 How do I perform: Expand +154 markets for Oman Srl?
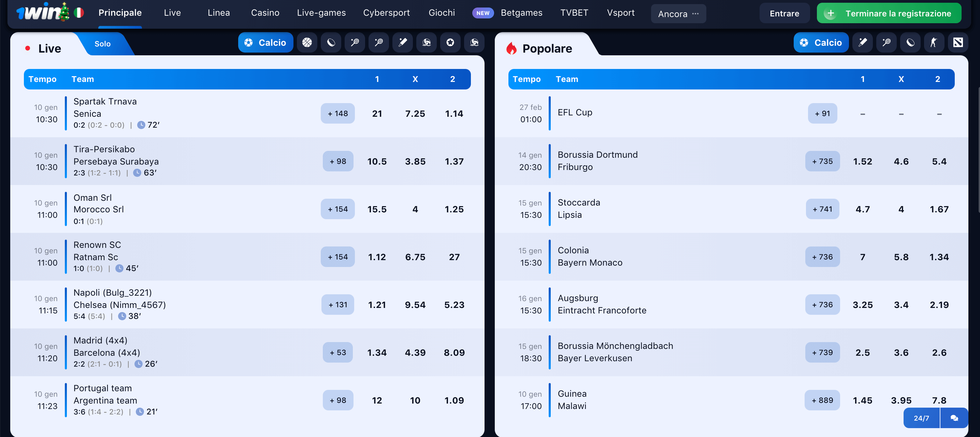pos(337,209)
